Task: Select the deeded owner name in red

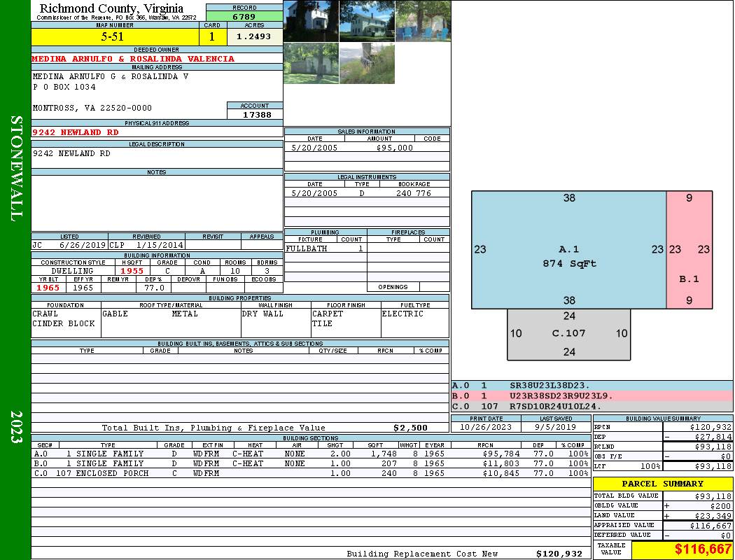Action: [133, 59]
